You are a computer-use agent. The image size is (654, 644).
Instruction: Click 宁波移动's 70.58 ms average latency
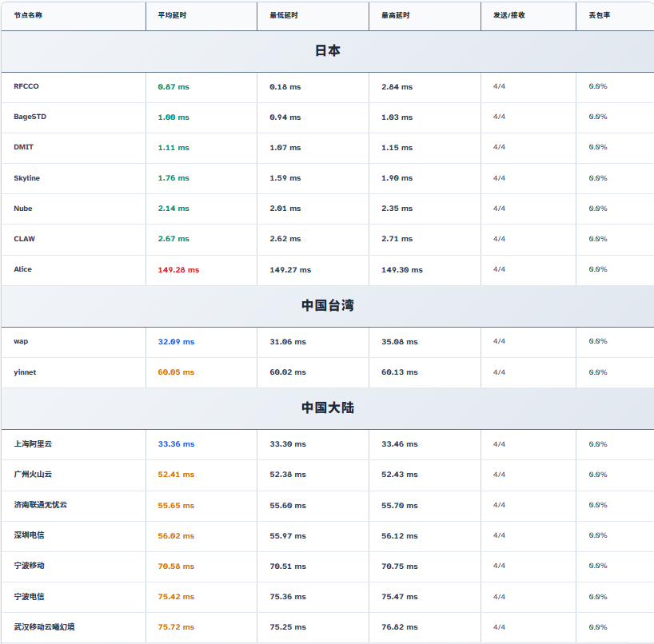[x=176, y=566]
